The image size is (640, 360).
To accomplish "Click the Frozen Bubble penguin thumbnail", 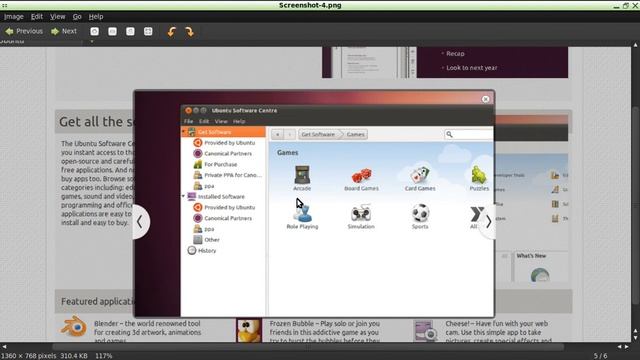I will pyautogui.click(x=249, y=330).
